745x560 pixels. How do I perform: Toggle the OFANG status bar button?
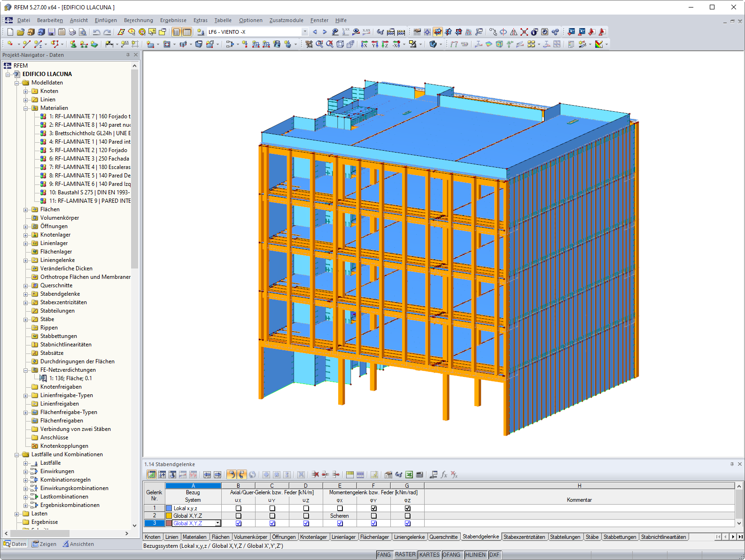click(x=451, y=555)
